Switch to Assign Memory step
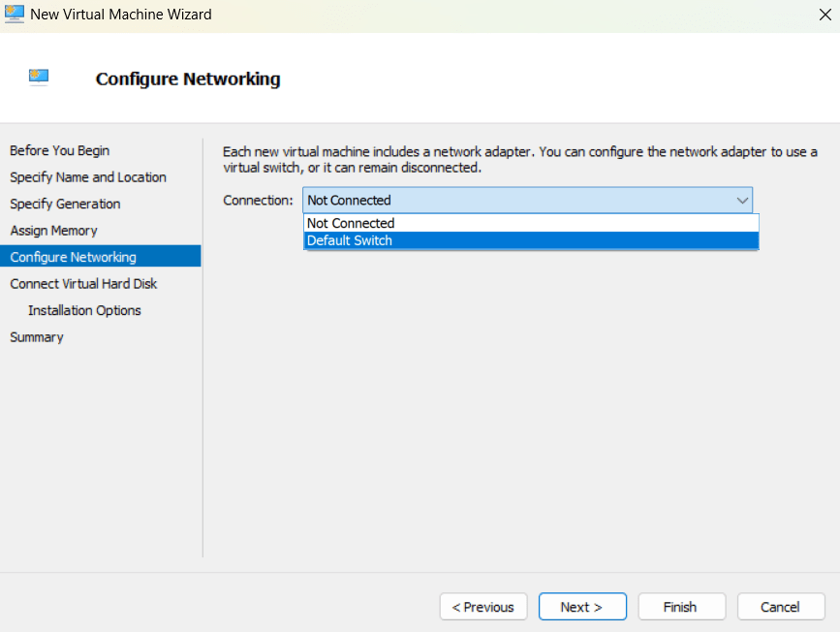The height and width of the screenshot is (632, 840). click(x=53, y=231)
